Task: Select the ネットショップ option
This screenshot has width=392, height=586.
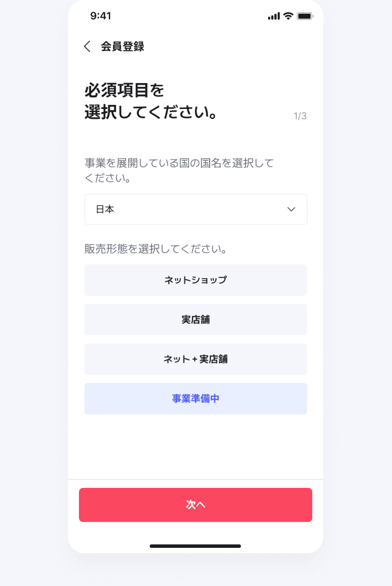Action: click(x=196, y=280)
